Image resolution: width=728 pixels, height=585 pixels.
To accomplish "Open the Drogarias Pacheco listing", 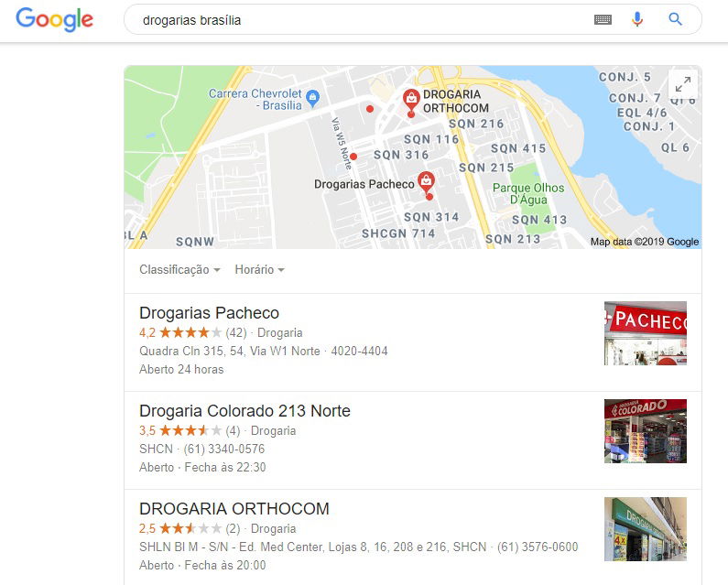I will (x=209, y=313).
